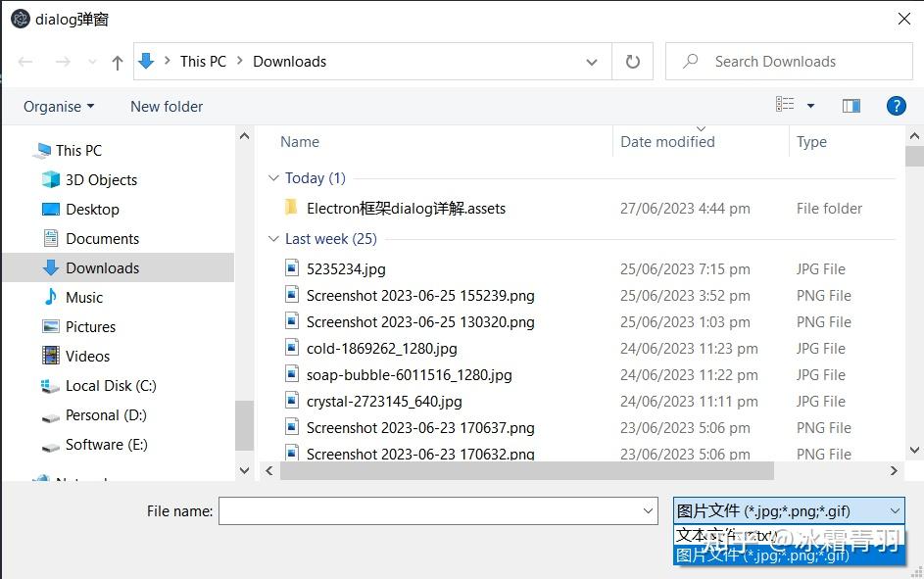Click the File name input field
Viewport: 924px width, 579px height.
pos(438,510)
